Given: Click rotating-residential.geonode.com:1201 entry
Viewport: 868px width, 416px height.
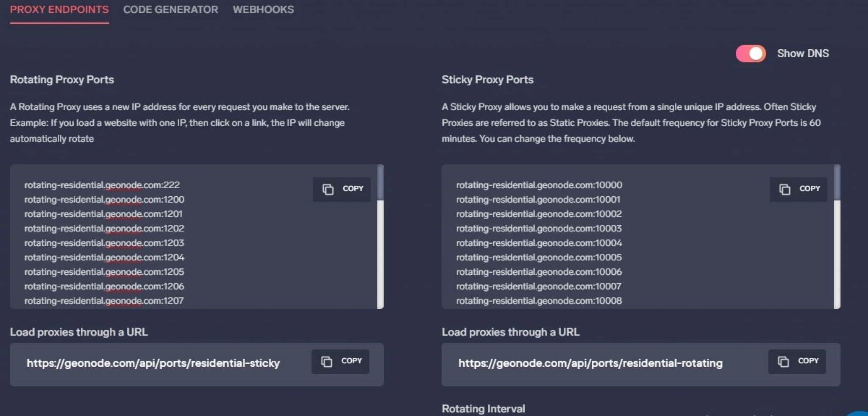Looking at the screenshot, I should click(x=103, y=214).
